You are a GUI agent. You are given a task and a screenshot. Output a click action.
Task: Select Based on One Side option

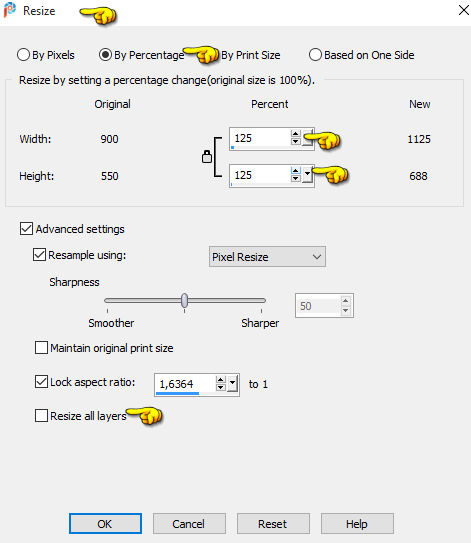(315, 55)
